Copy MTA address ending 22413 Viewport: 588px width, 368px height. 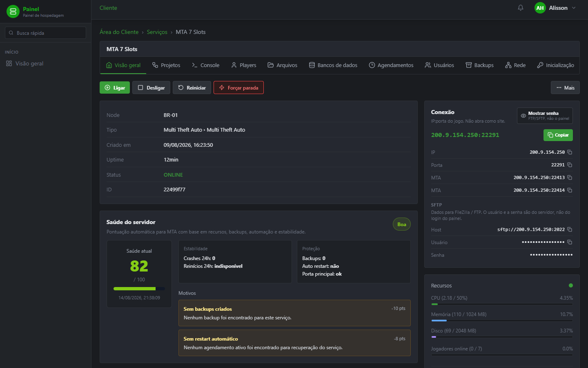point(570,177)
